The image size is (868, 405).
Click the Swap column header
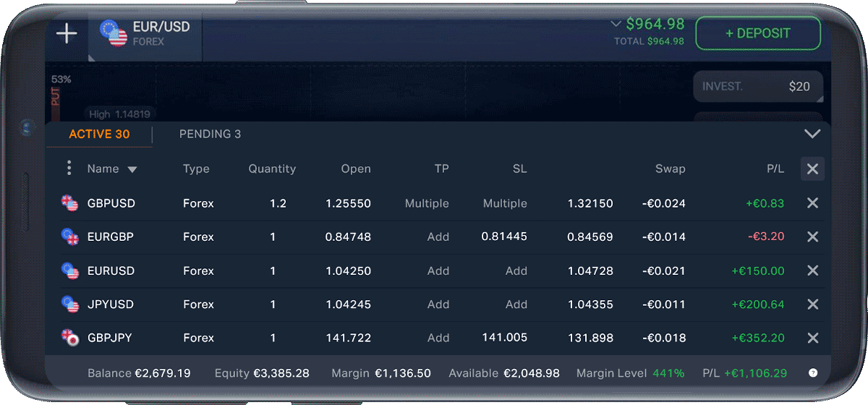point(671,169)
